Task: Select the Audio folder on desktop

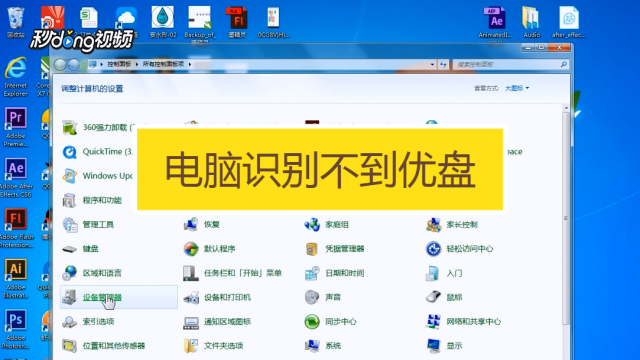Action: (x=532, y=22)
